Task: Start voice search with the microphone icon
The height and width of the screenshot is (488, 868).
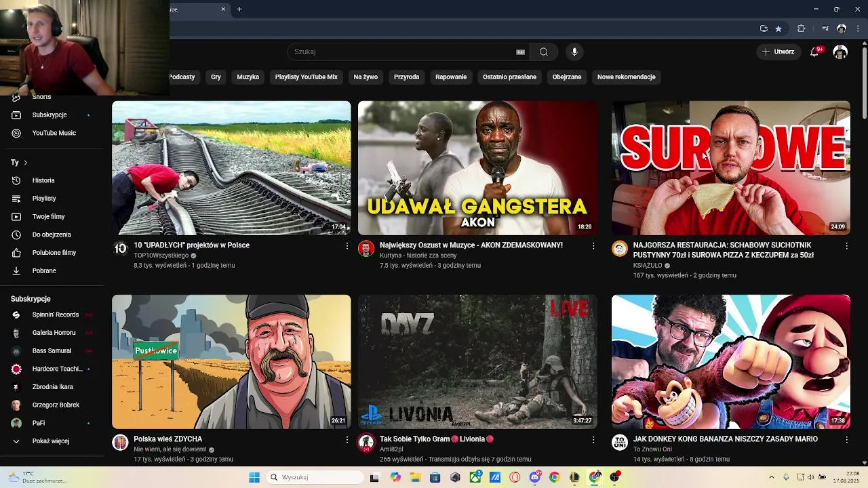Action: pos(574,52)
